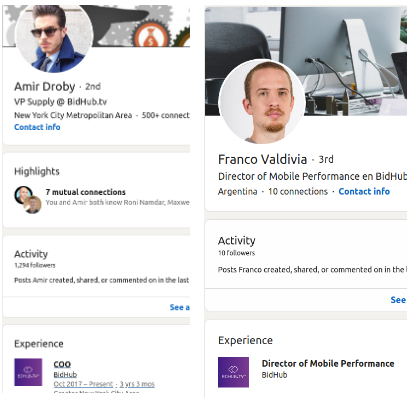Click Franco Valdivia's profile photo

pos(262,101)
